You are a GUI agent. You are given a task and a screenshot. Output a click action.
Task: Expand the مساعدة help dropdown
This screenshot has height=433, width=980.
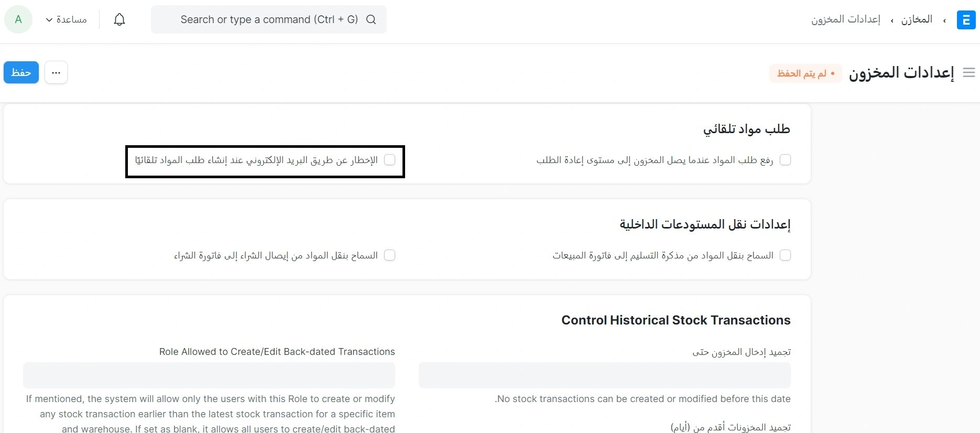pos(66,19)
